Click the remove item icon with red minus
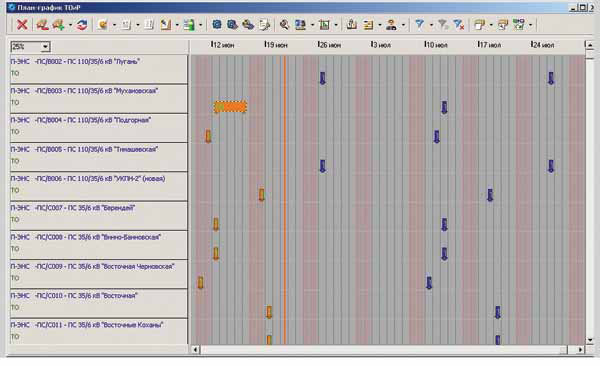The width and height of the screenshot is (600, 366). point(42,25)
